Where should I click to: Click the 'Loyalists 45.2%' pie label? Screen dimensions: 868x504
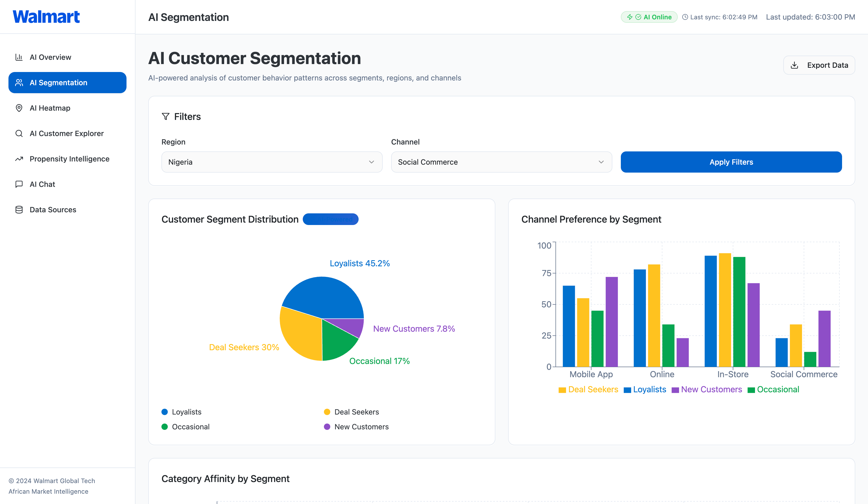point(360,263)
